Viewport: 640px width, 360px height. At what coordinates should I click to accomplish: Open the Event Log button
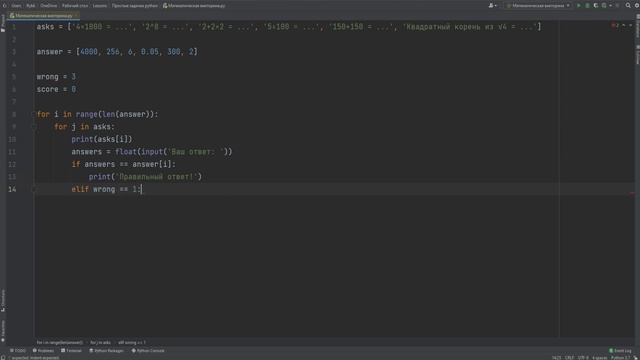620,351
